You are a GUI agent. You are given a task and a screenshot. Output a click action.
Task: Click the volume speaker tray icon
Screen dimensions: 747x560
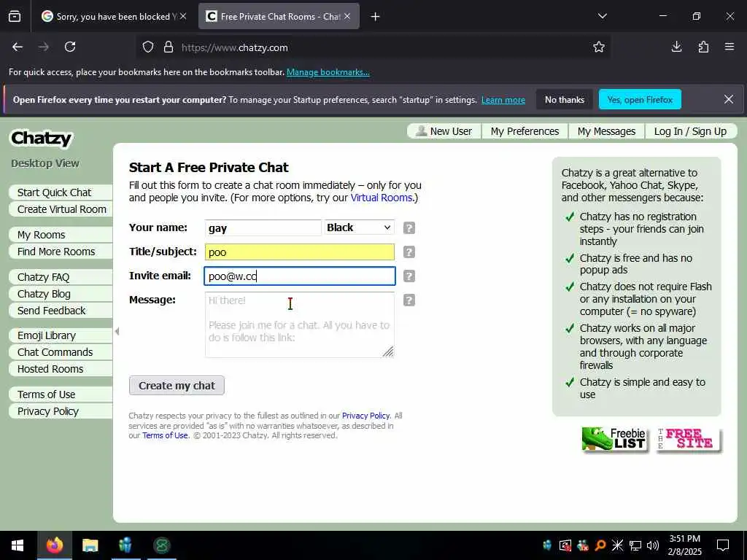pos(653,545)
